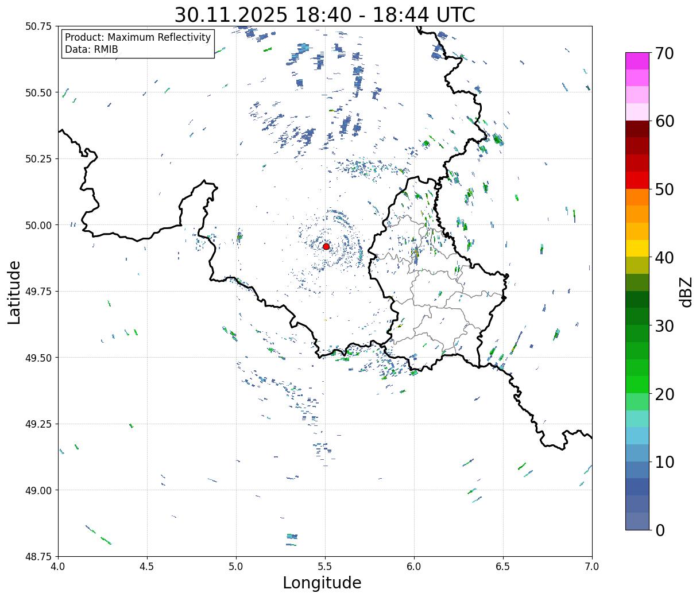Click the 6.0 longitude tick label
Image resolution: width=700 pixels, height=597 pixels.
point(414,567)
